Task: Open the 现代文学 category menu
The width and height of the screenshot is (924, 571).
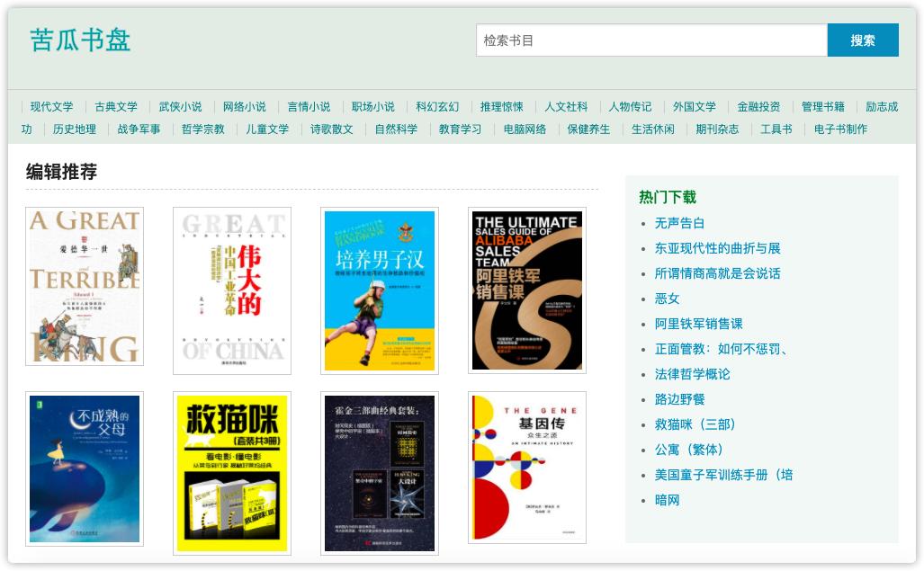Action: point(50,106)
